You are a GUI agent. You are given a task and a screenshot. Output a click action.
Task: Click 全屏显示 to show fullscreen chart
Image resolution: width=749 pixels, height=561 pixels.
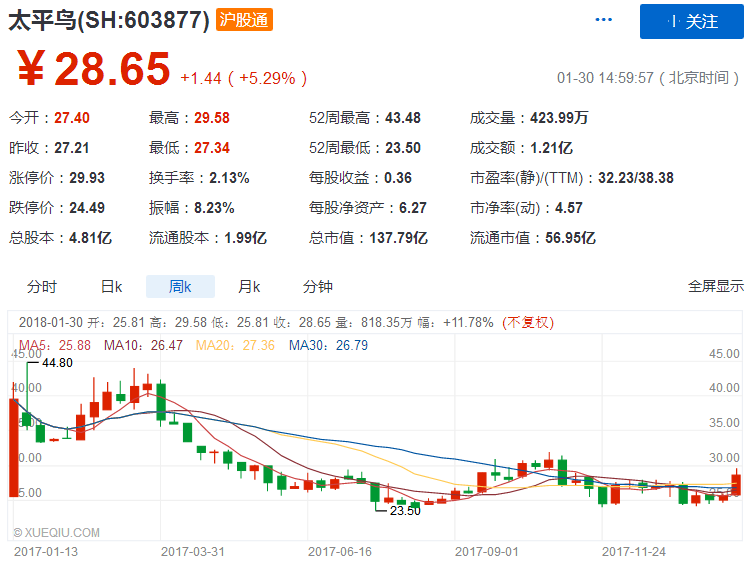point(716,286)
